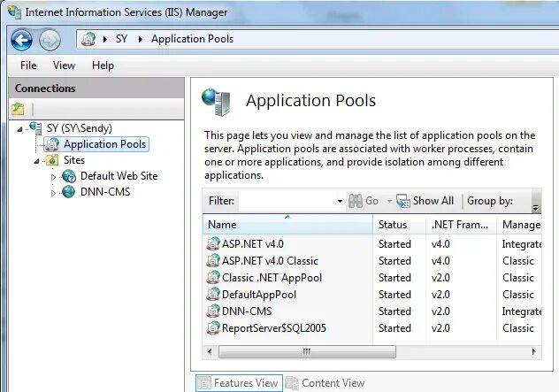Viewport: 559px width, 392px height.
Task: Click the horizontal scrollbar thumb
Action: click(x=307, y=351)
